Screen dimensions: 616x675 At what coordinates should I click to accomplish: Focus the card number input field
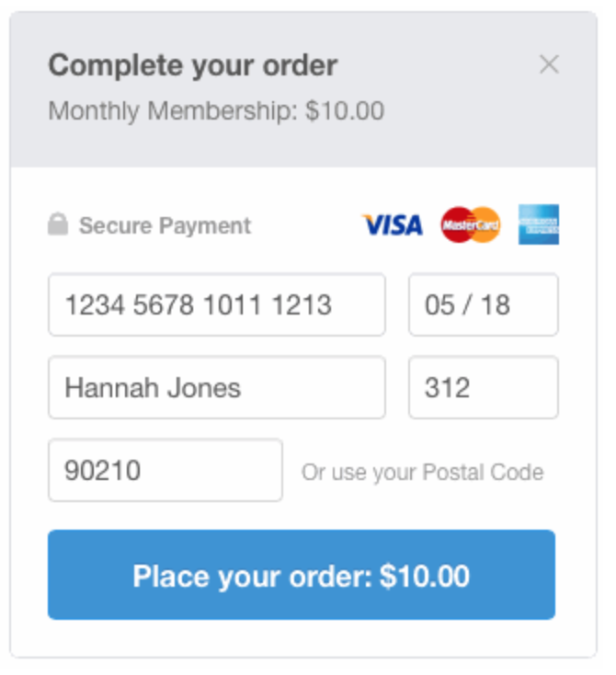click(216, 304)
